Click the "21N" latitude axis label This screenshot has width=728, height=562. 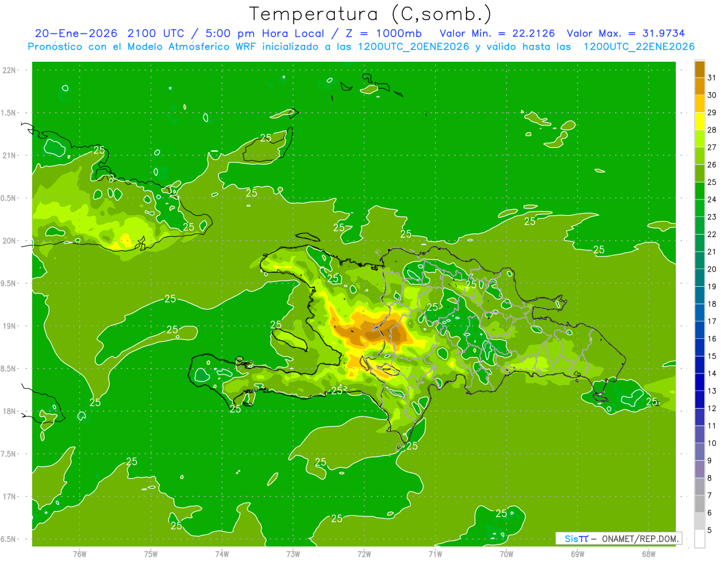[9, 156]
